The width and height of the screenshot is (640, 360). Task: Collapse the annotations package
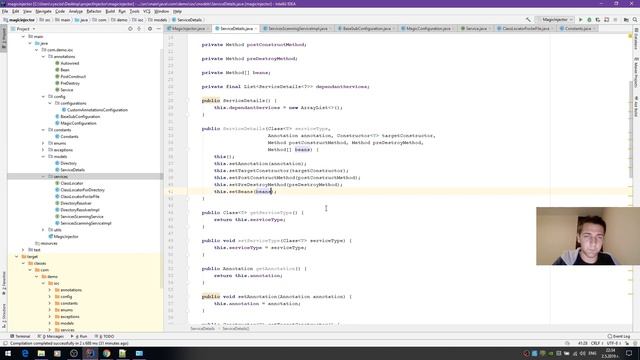[43, 57]
